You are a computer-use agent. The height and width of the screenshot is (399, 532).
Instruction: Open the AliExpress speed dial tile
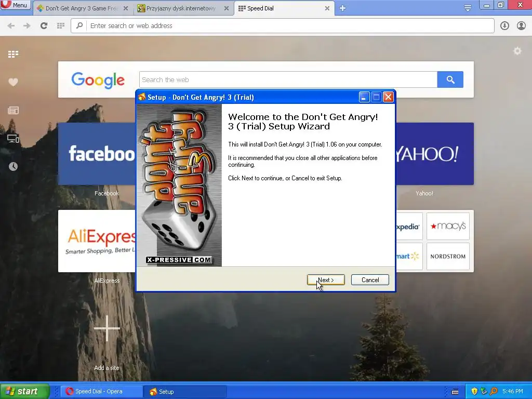(x=97, y=241)
